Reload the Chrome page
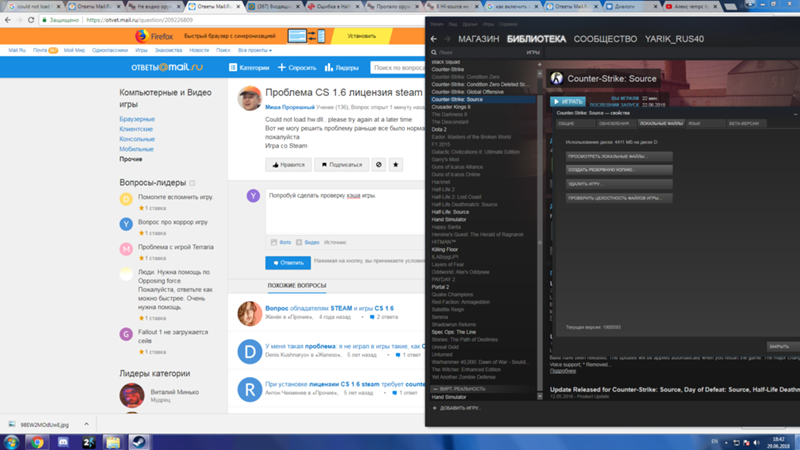This screenshot has height=450, width=800. [31, 20]
